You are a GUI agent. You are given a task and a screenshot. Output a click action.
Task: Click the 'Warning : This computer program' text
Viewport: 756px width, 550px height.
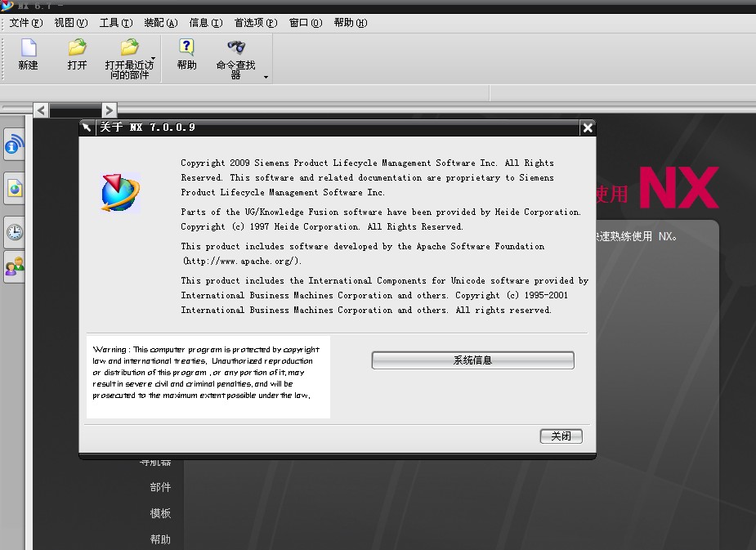coord(206,350)
